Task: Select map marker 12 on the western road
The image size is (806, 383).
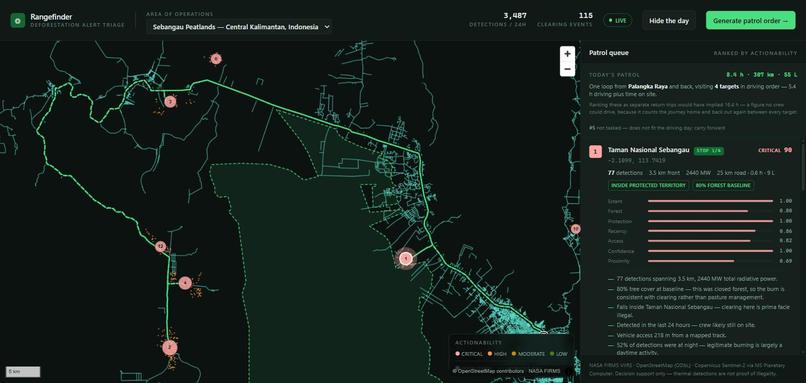Action: [x=160, y=246]
